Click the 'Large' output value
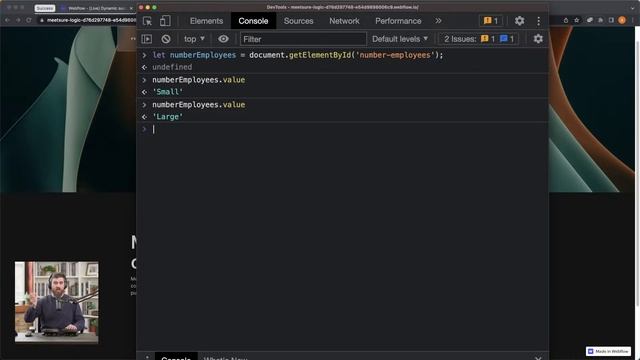 point(168,117)
